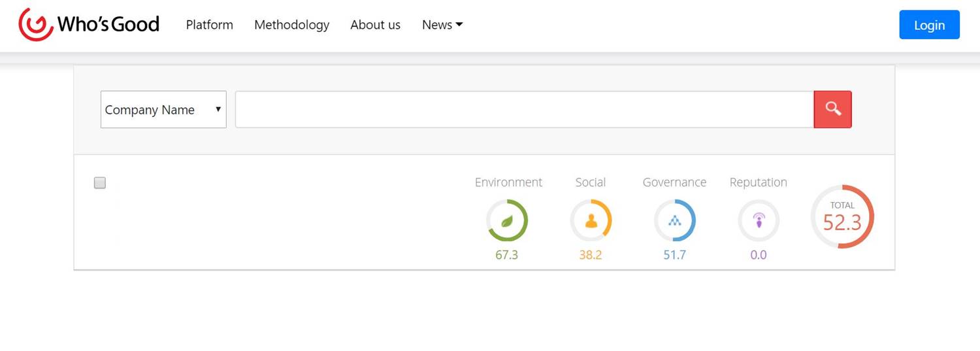Viewport: 980px width, 351px height.
Task: Click the blue Login button
Action: coord(929,25)
